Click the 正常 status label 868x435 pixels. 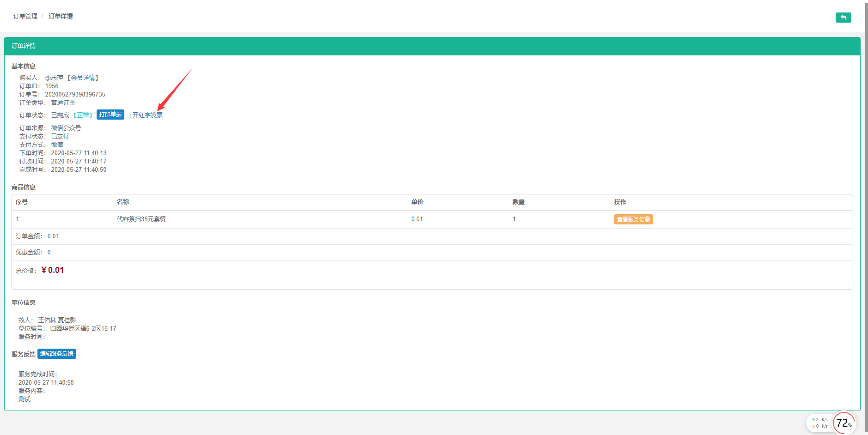[83, 115]
